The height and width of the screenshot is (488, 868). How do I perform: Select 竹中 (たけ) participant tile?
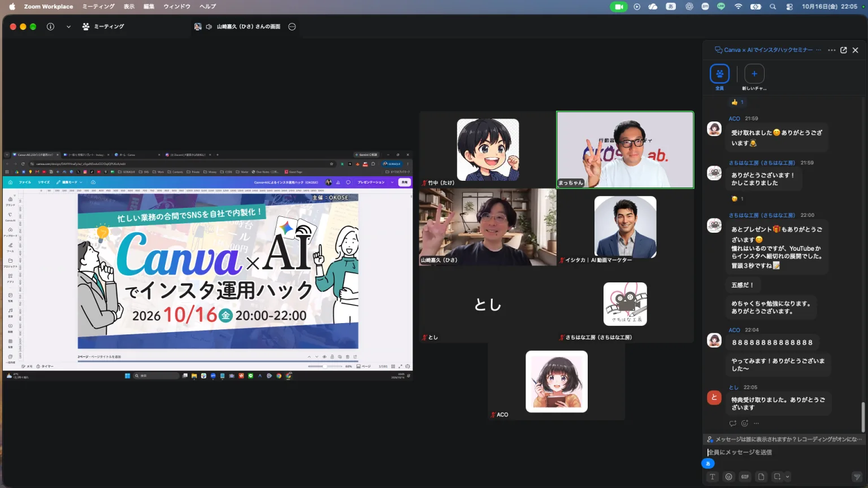[x=488, y=150]
